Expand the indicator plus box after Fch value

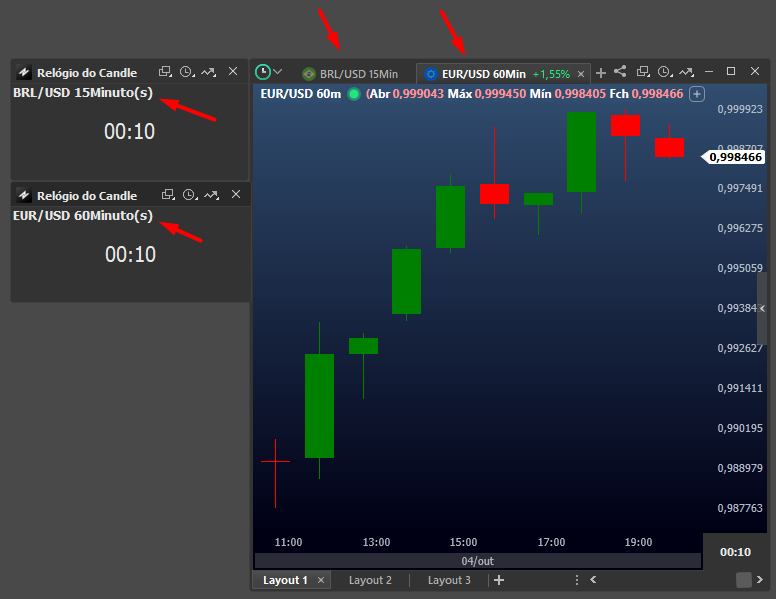697,94
